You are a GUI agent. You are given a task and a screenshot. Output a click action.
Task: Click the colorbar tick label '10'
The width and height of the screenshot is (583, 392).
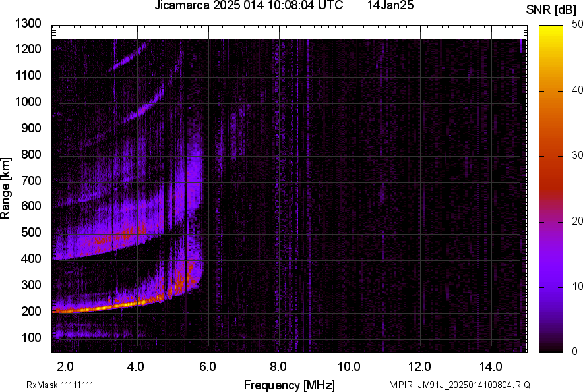click(577, 286)
